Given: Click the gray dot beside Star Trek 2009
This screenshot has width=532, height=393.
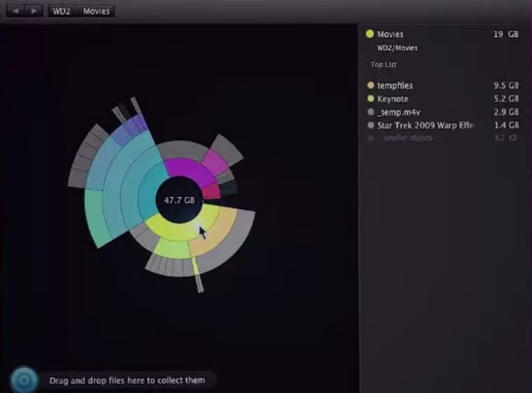Looking at the screenshot, I should (370, 125).
